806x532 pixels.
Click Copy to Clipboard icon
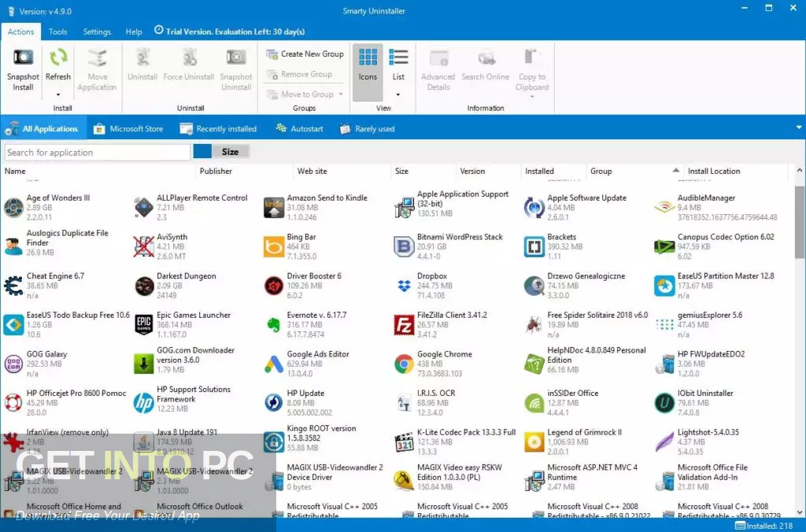(x=532, y=57)
